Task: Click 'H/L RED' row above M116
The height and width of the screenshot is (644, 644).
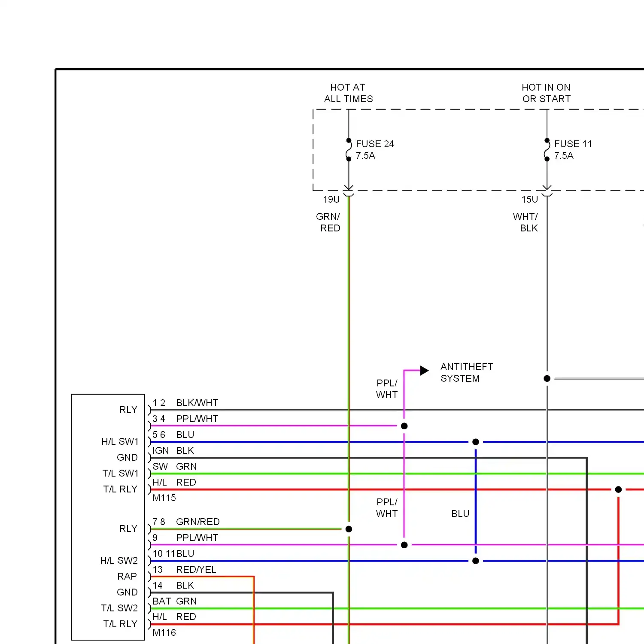Action: pyautogui.click(x=174, y=617)
